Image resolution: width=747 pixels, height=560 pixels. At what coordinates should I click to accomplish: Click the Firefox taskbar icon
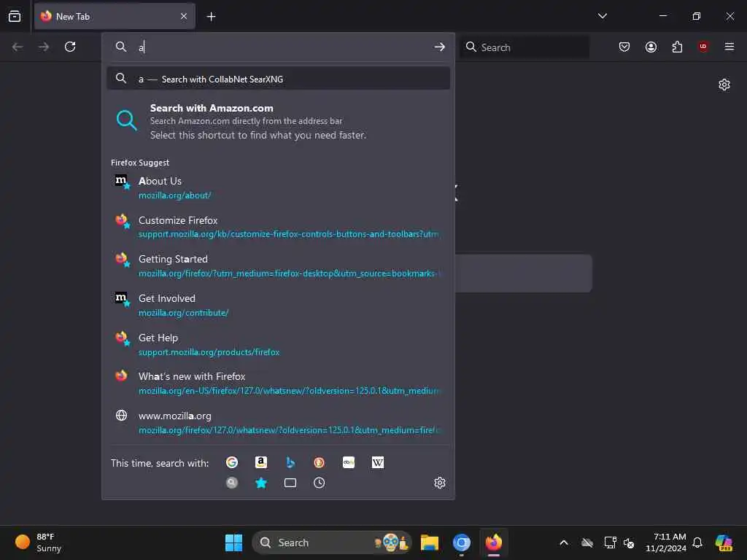(494, 542)
